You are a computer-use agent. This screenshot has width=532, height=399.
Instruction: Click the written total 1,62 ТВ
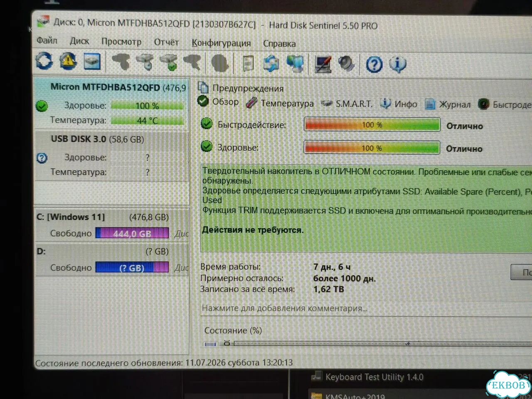[329, 289]
